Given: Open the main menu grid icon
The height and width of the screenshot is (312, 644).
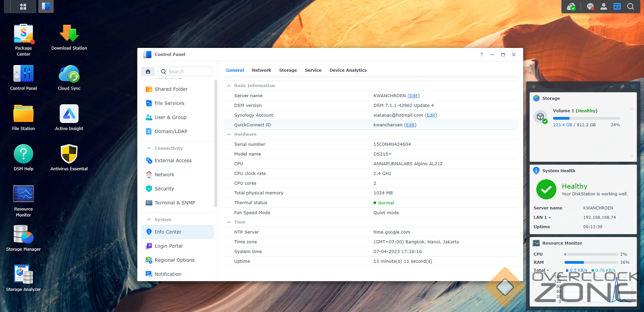Looking at the screenshot, I should click(x=23, y=7).
